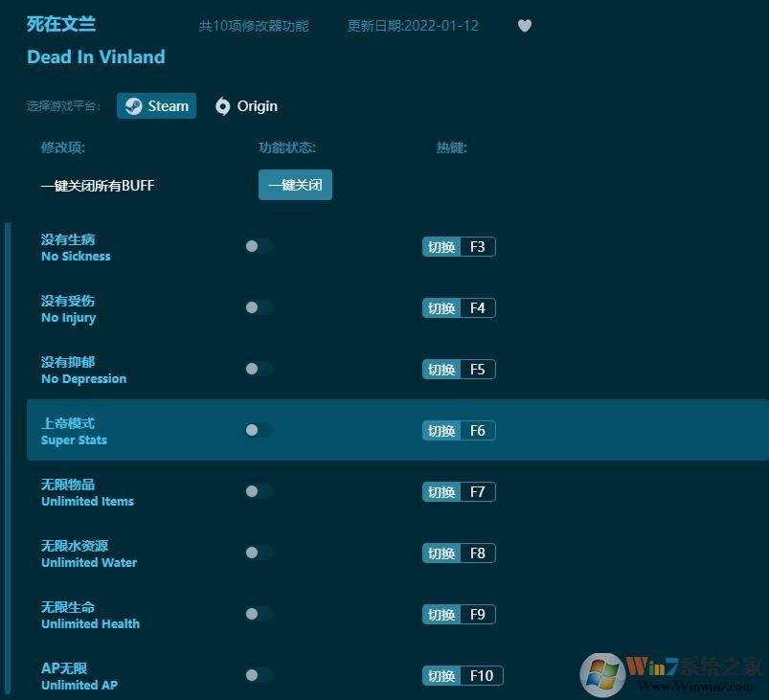Toggle Unlimited Items on

[257, 491]
